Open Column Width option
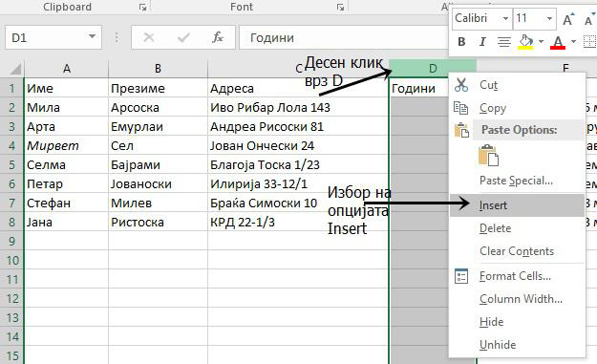The width and height of the screenshot is (597, 364). pos(517,299)
